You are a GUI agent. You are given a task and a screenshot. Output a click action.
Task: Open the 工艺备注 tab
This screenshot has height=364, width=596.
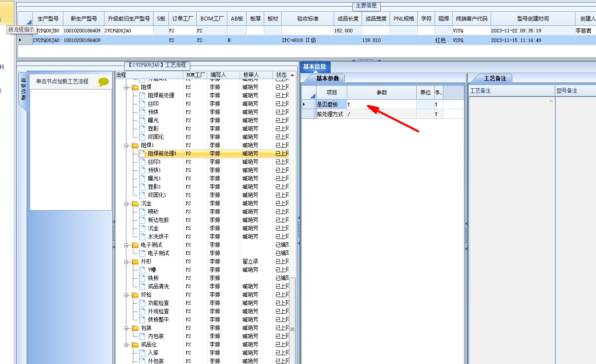[x=495, y=79]
